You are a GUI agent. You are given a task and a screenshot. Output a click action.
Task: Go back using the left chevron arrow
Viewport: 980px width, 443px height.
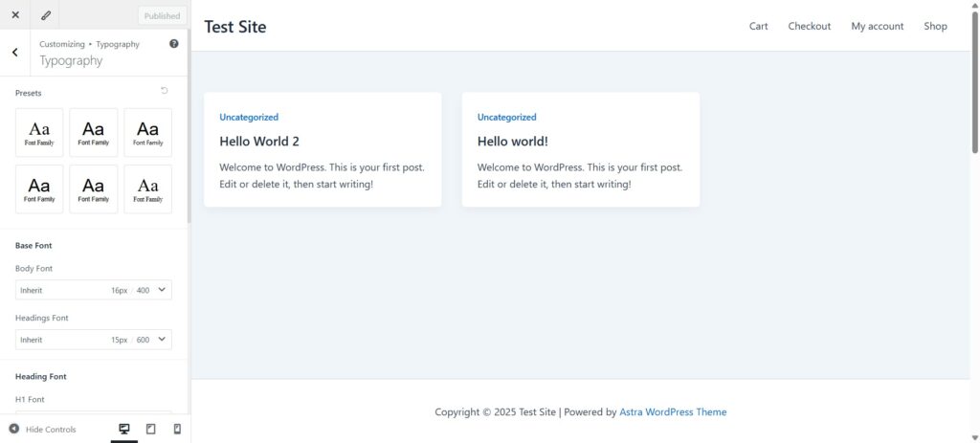[x=15, y=53]
